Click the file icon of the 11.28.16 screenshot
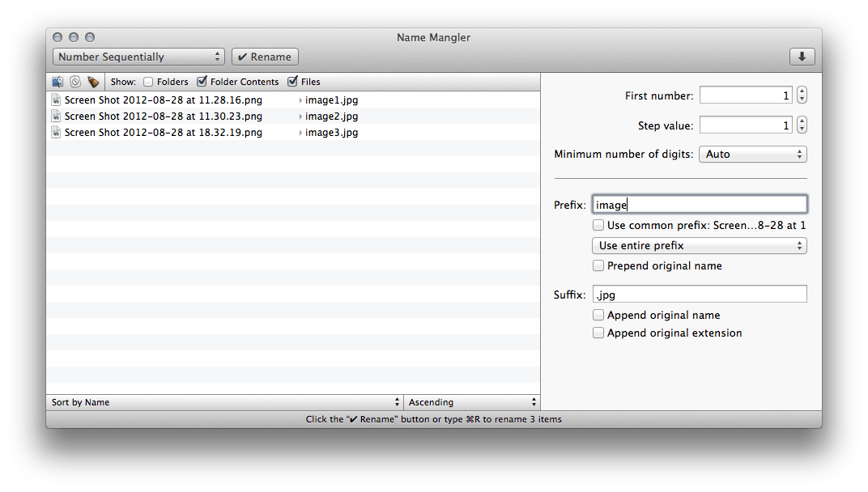868x492 pixels. [56, 100]
